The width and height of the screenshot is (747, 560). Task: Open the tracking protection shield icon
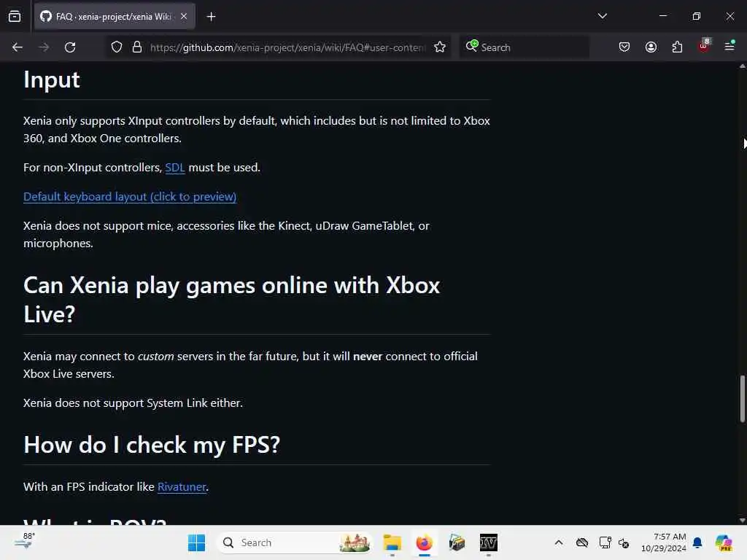pos(117,47)
